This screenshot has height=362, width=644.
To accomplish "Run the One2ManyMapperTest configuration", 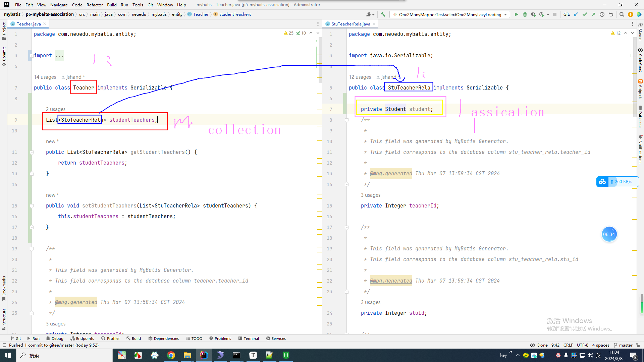I will [x=516, y=14].
